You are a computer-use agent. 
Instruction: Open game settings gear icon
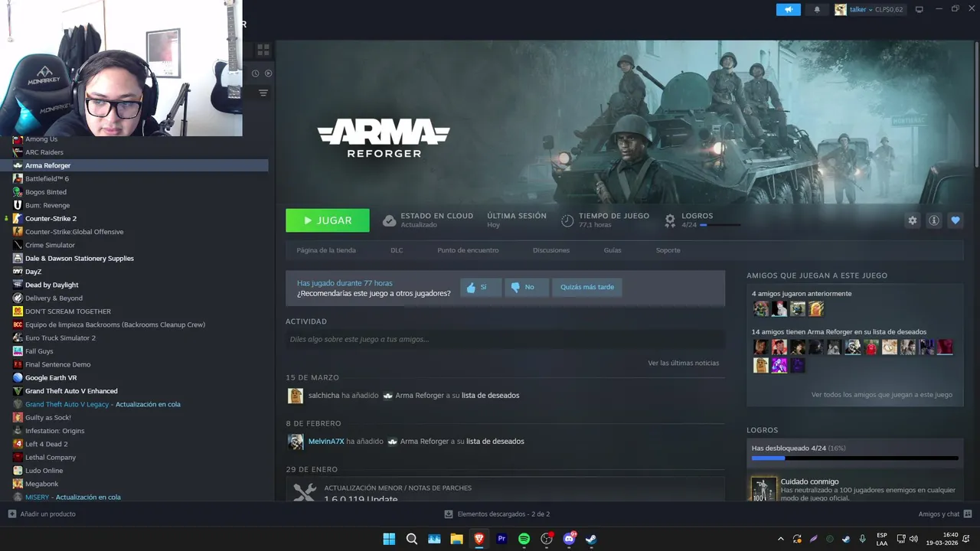tap(913, 220)
